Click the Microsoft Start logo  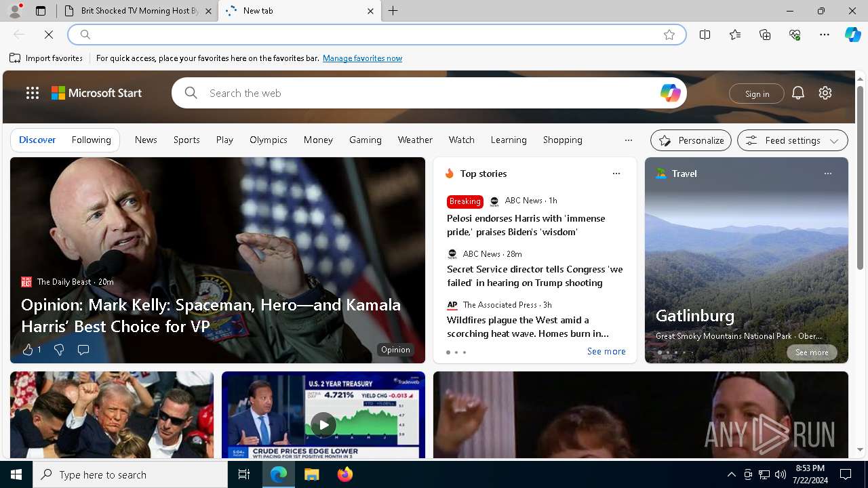tap(96, 93)
